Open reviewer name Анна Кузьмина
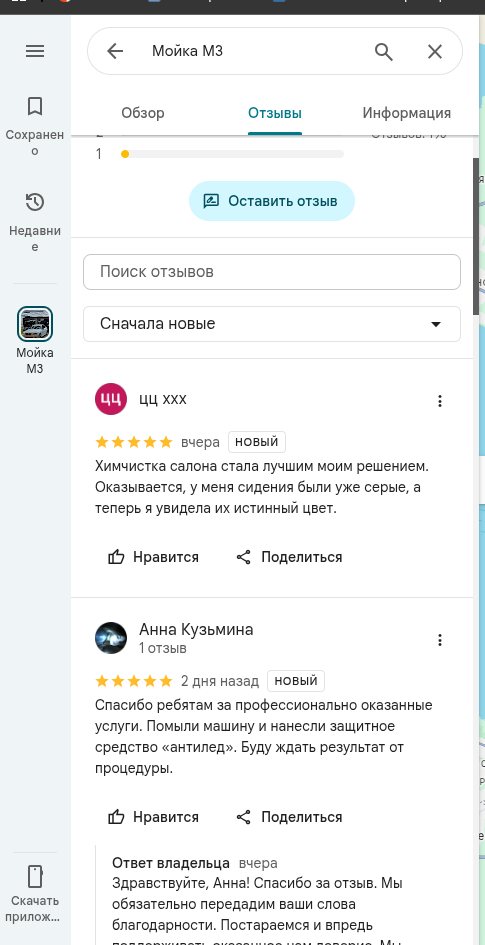This screenshot has height=945, width=485. pos(196,630)
